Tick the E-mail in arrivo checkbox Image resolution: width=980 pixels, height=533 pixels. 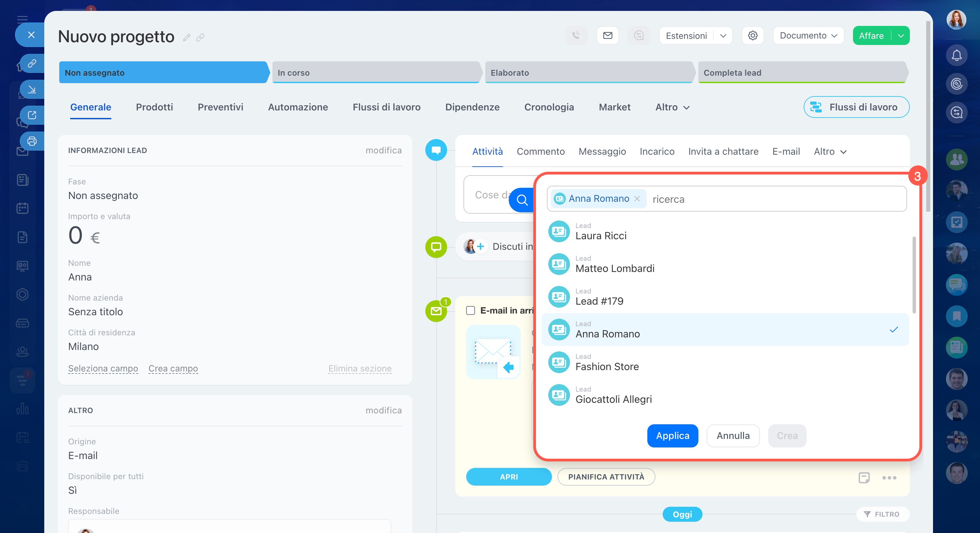[470, 310]
